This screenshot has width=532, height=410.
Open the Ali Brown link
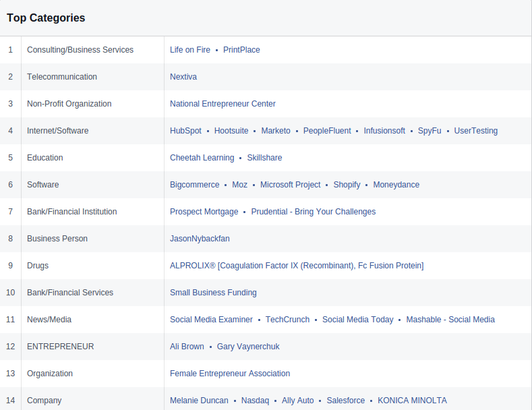(x=187, y=347)
